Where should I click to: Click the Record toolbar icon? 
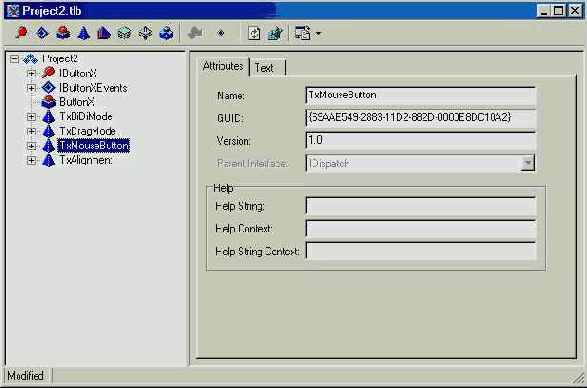point(125,33)
